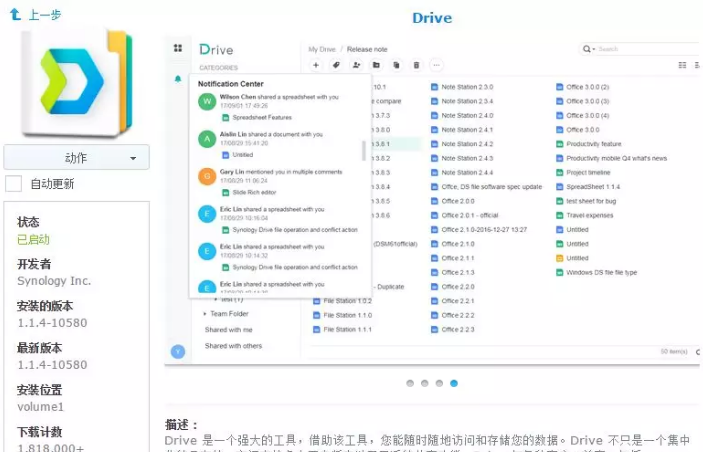Image resolution: width=703 pixels, height=452 pixels.
Task: Click the share-with-user icon in toolbar
Action: [x=356, y=65]
